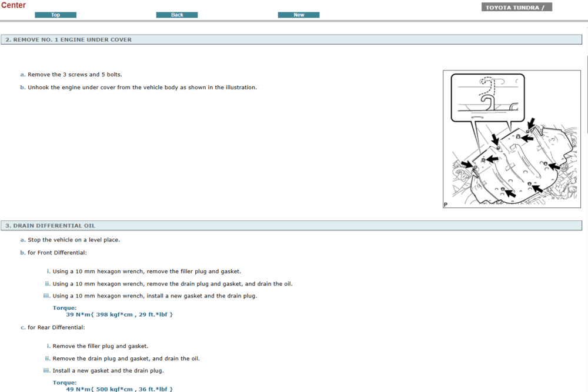
Task: Open a new window with New button
Action: 299,15
